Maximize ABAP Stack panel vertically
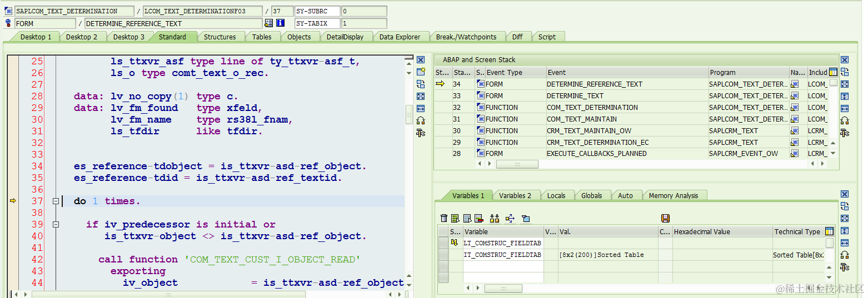 845,97
